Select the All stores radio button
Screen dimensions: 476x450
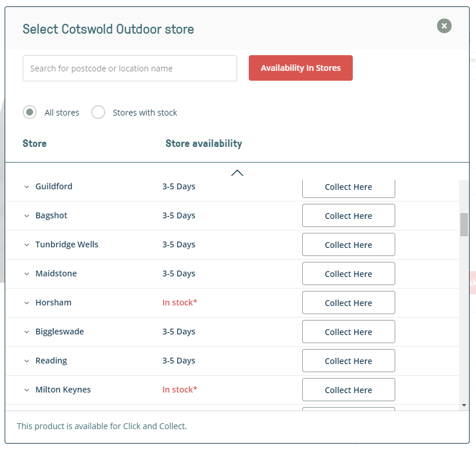30,112
